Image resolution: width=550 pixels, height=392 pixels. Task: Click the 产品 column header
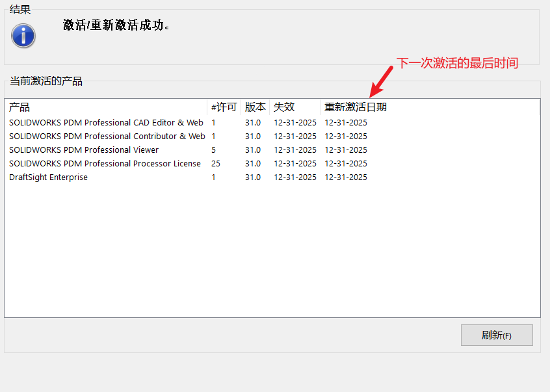click(x=19, y=107)
